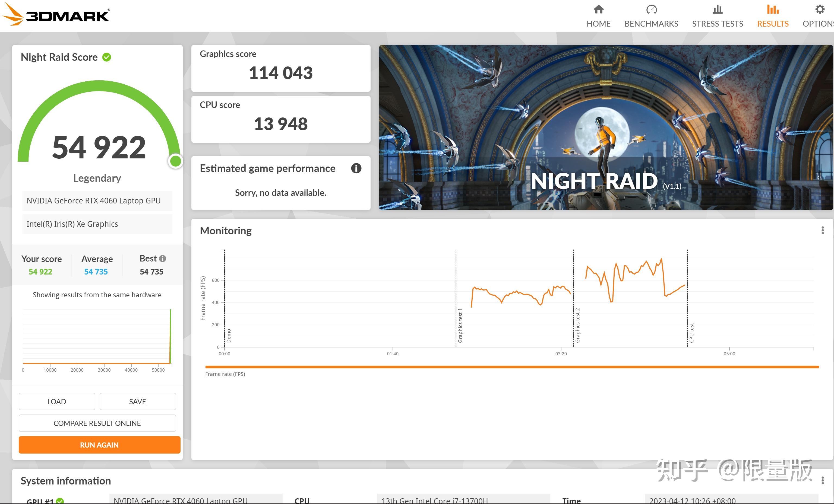The height and width of the screenshot is (504, 834).
Task: Open System information three-dot menu
Action: (823, 480)
